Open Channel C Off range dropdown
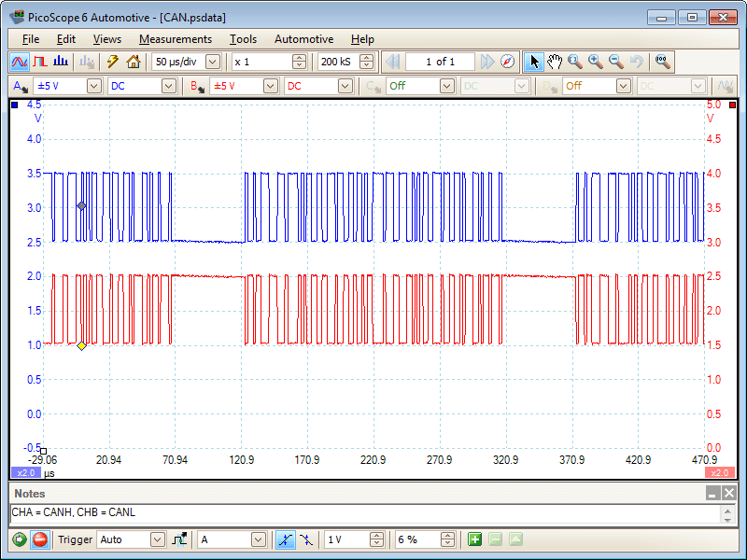Viewport: 747px width, 560px height. tap(447, 86)
